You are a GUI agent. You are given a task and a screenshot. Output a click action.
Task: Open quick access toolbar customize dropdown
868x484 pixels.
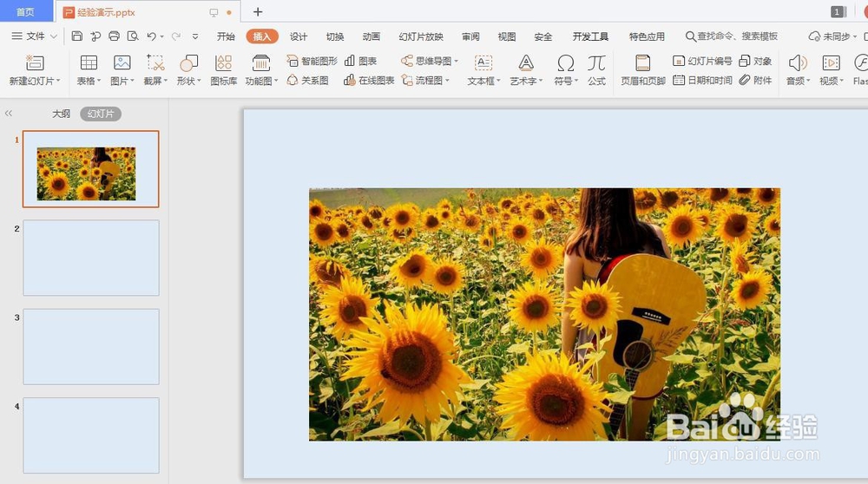click(x=194, y=36)
